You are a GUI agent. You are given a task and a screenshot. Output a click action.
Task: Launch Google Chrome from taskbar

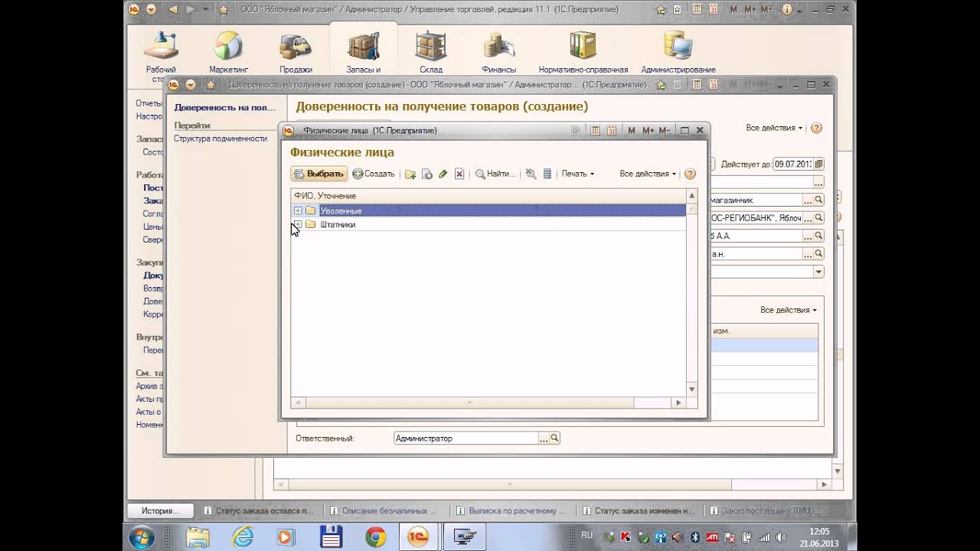[375, 537]
